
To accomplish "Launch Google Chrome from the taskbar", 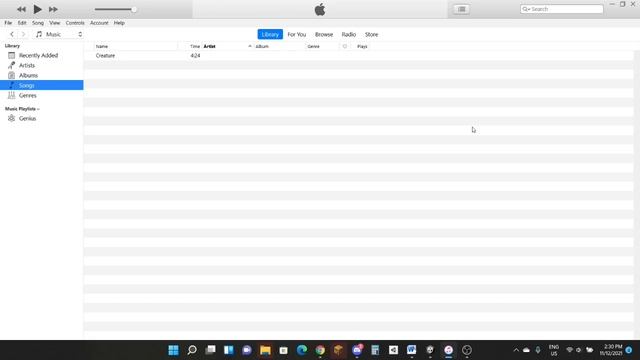I will click(320, 350).
